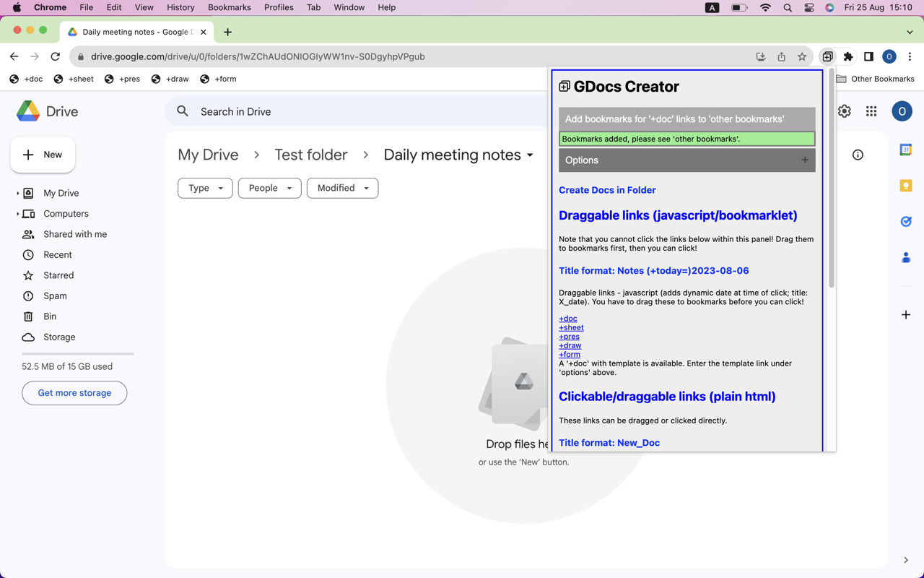Open the Tasks icon in the sidebar
The width and height of the screenshot is (924, 578).
coord(906,221)
